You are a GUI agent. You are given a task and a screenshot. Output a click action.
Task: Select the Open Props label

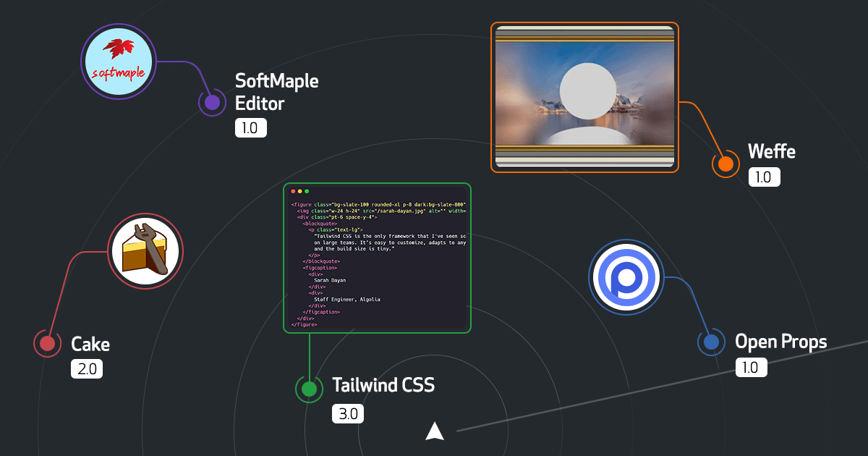click(x=781, y=341)
